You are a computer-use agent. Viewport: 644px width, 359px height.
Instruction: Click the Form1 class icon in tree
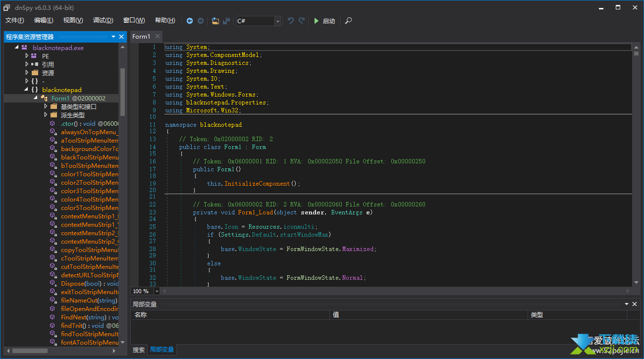click(44, 98)
